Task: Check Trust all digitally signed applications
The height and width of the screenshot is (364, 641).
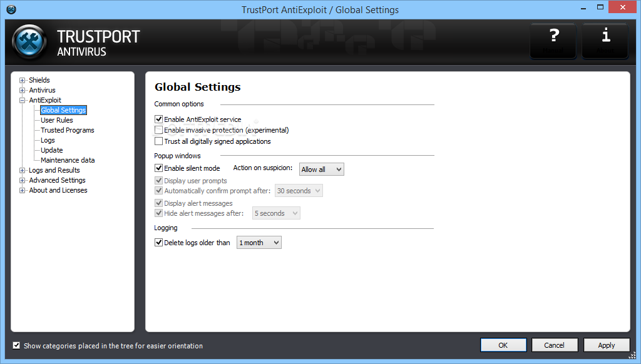Action: [x=158, y=141]
